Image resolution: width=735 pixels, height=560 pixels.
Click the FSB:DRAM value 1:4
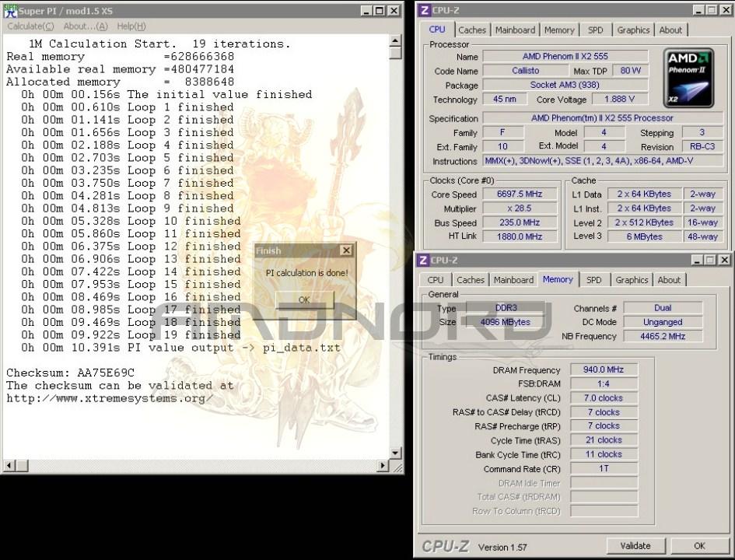[604, 383]
